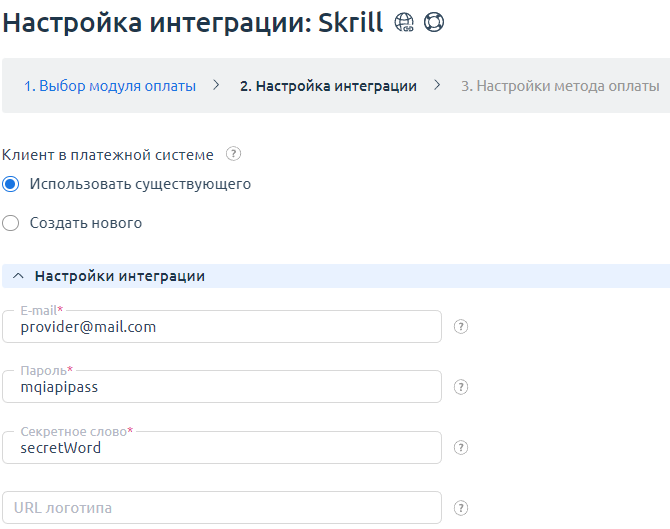This screenshot has width=670, height=529.
Task: Open the lifebuoy help icon in title
Action: tap(433, 23)
